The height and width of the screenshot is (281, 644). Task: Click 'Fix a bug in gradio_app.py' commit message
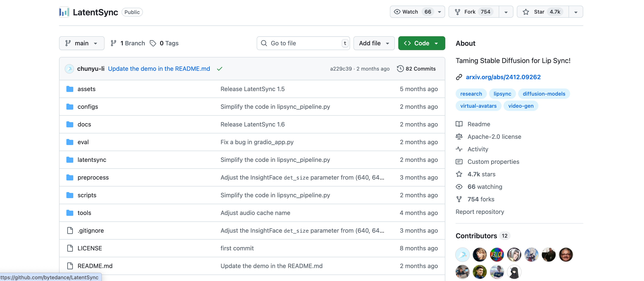(257, 142)
